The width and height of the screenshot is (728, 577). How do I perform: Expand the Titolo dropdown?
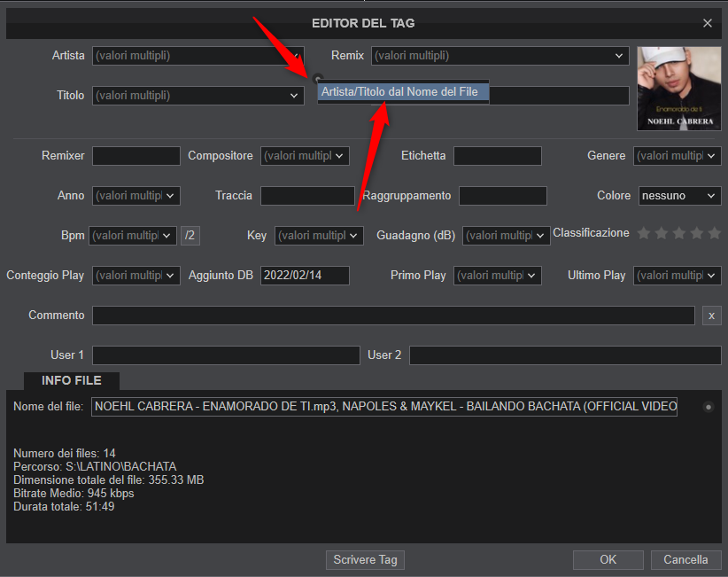[197, 96]
